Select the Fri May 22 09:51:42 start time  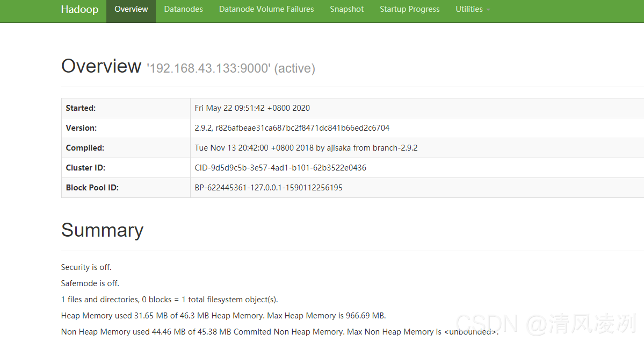click(252, 108)
